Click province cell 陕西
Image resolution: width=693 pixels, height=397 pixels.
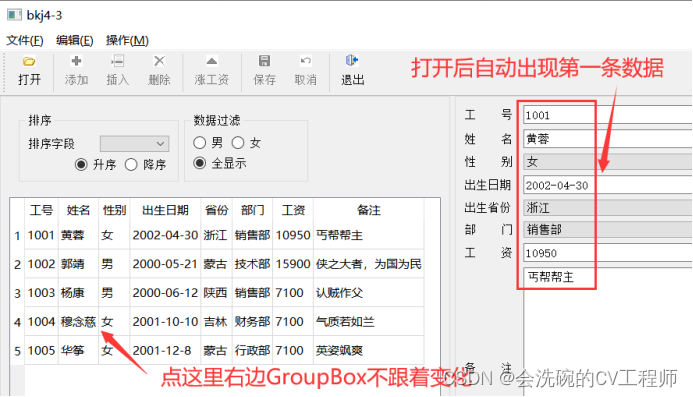[217, 293]
